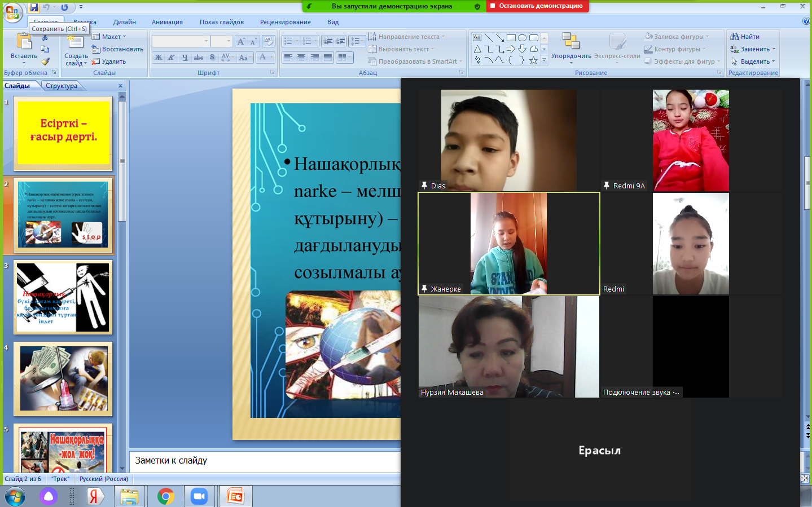Click the Office button logo
The image size is (812, 507).
coord(12,12)
